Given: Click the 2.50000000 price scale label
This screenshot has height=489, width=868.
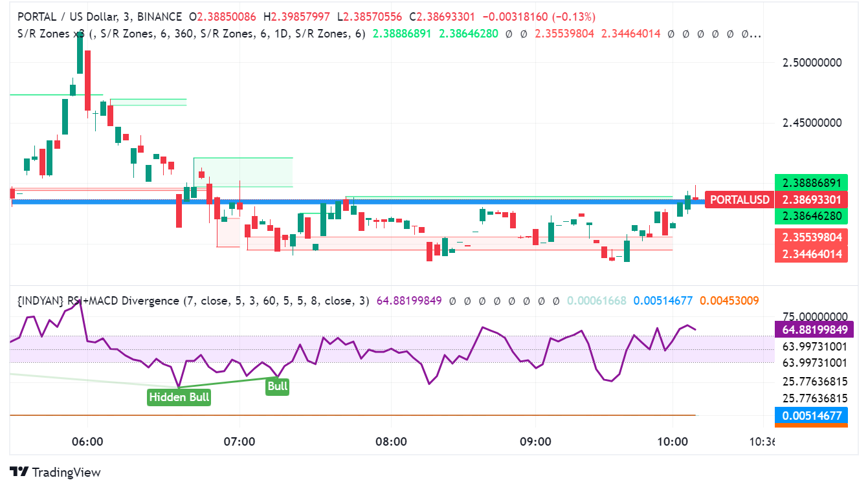Looking at the screenshot, I should pos(812,63).
